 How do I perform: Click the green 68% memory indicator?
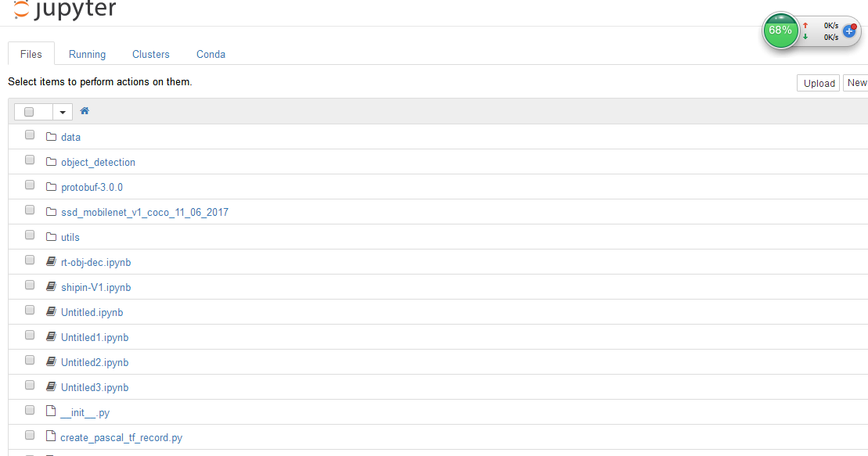tap(780, 31)
